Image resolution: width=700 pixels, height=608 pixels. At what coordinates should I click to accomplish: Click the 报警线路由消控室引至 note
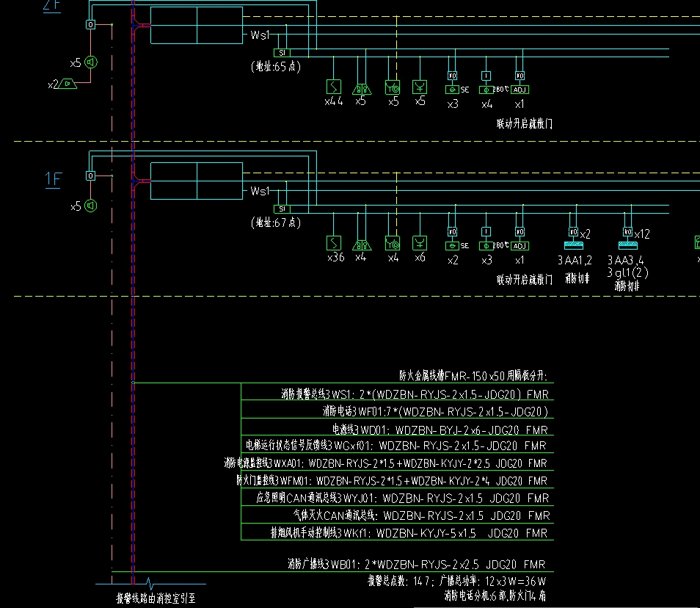[x=156, y=598]
